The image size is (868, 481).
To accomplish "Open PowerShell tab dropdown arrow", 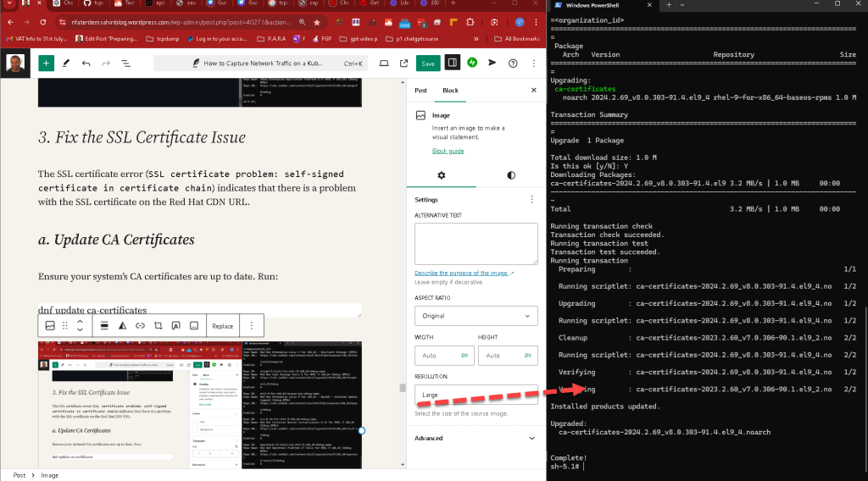I will pyautogui.click(x=682, y=5).
